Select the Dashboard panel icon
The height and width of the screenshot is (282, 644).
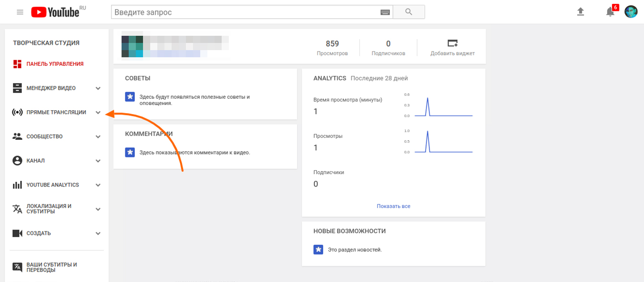tap(17, 64)
